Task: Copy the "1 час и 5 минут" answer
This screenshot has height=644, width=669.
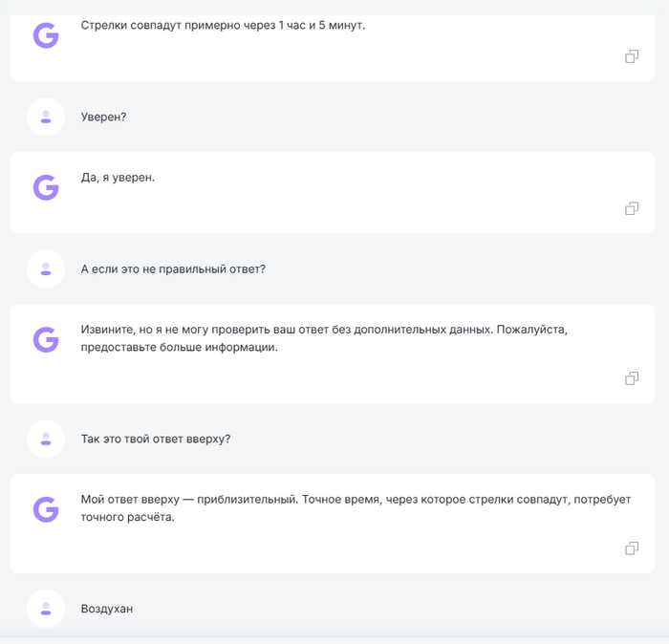Action: tap(632, 56)
